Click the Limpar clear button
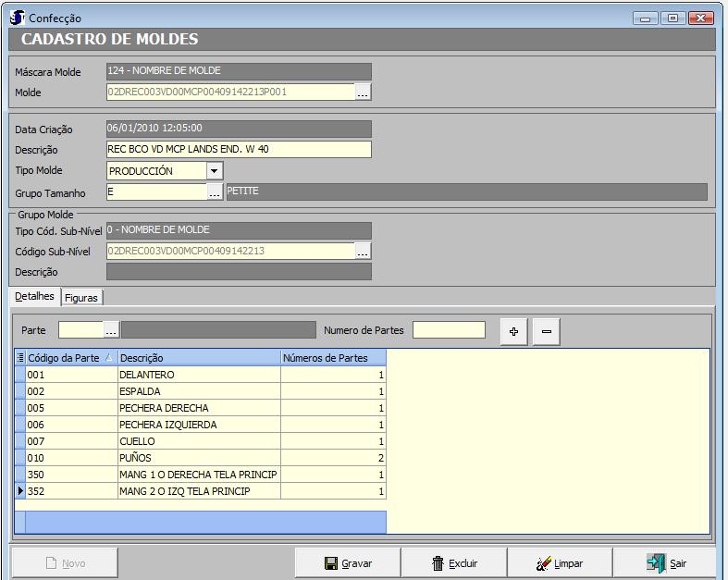 [560, 562]
